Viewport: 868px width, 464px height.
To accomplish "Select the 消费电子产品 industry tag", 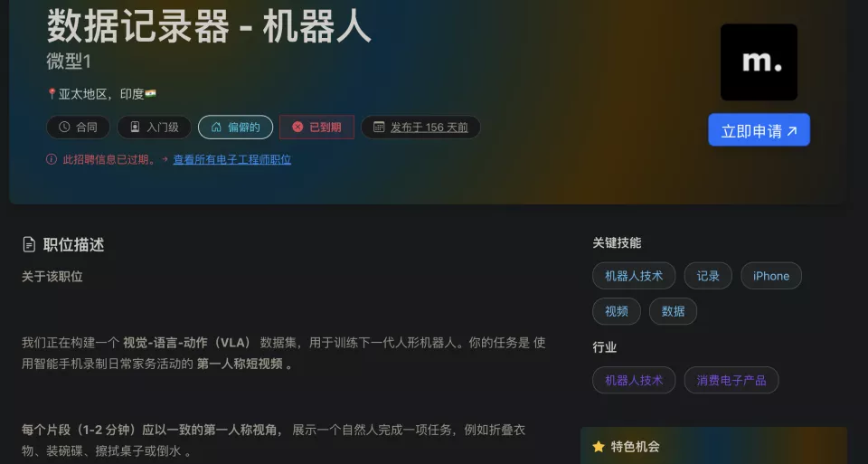I will click(x=731, y=381).
